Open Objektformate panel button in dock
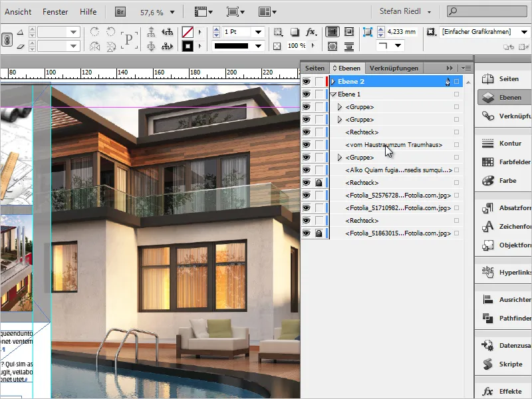Viewport: 532px width, 399px height. click(505, 245)
